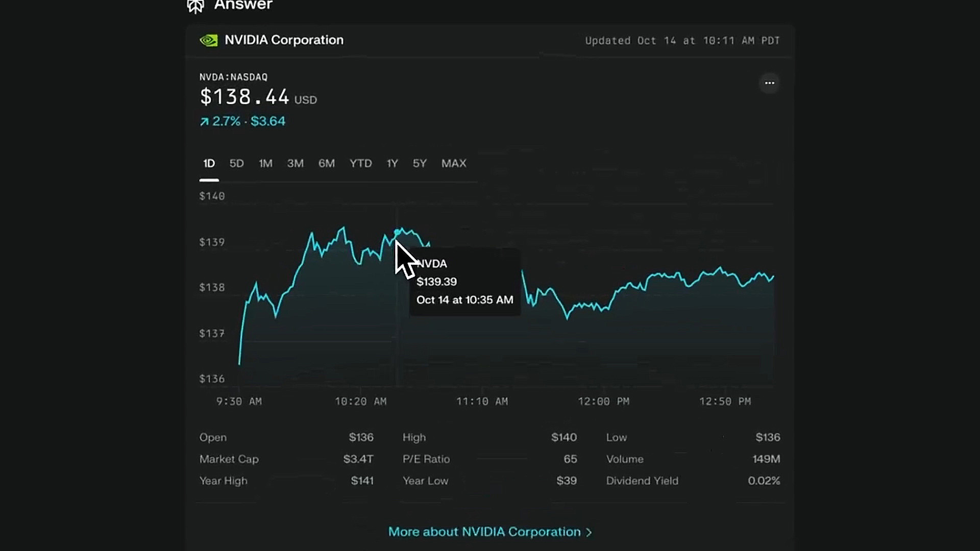Image resolution: width=980 pixels, height=551 pixels.
Task: Select the 1Y time range
Action: [x=392, y=163]
